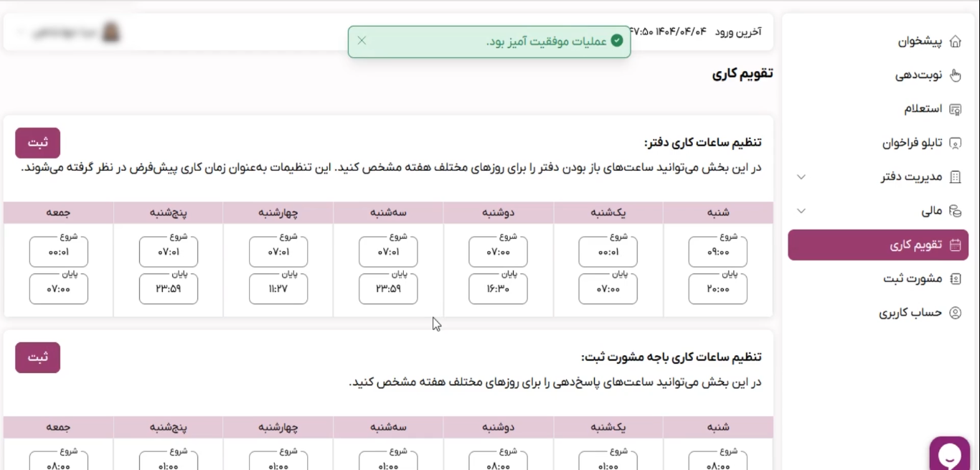Image resolution: width=980 pixels, height=470 pixels.
Task: Click چهارشنبه column header in office hours table
Action: pos(278,212)
